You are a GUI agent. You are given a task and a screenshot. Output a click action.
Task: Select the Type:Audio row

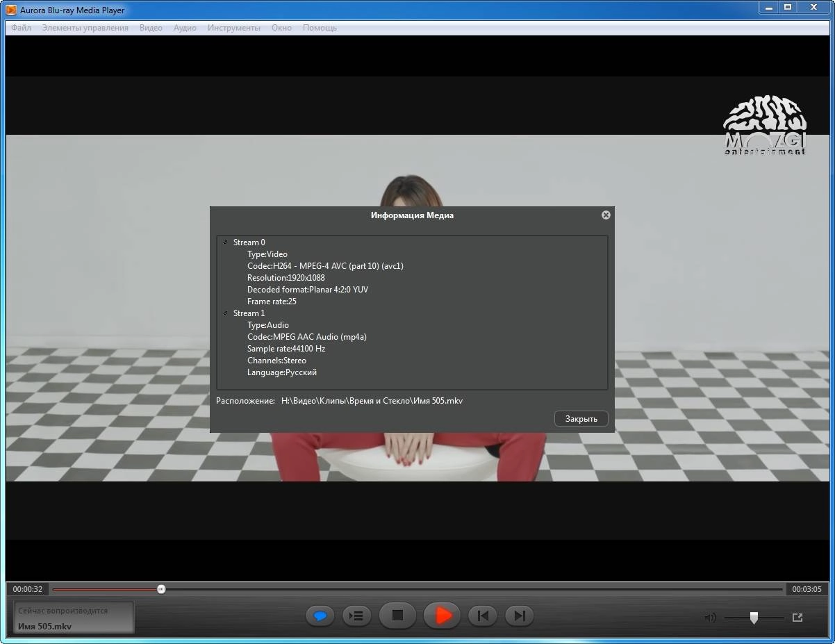(268, 325)
